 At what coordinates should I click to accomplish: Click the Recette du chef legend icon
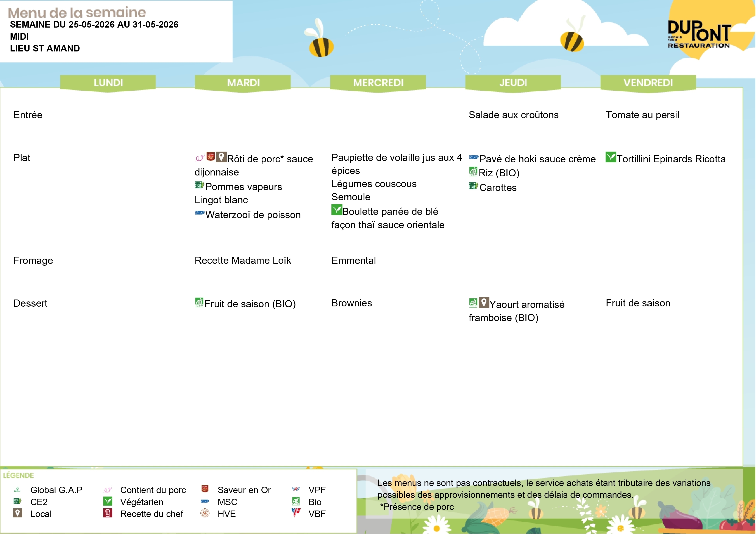pyautogui.click(x=108, y=513)
